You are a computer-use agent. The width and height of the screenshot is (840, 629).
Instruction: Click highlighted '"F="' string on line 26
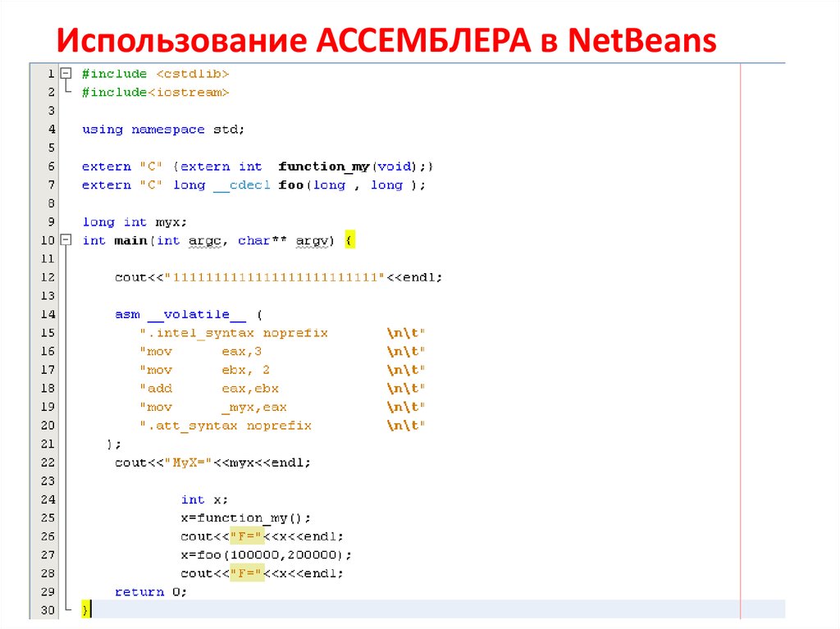[x=247, y=536]
